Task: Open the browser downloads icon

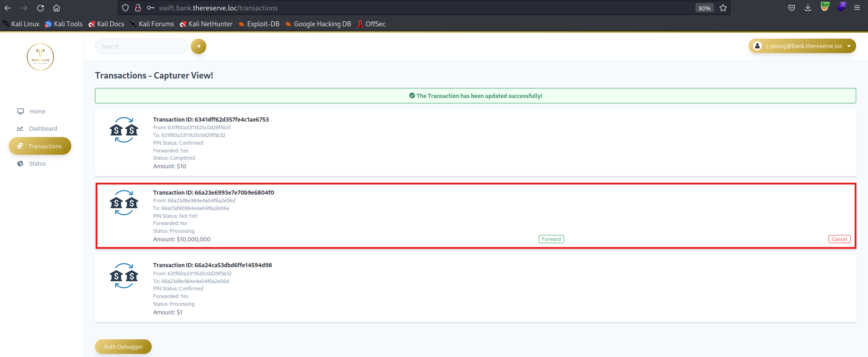Action: 808,8
